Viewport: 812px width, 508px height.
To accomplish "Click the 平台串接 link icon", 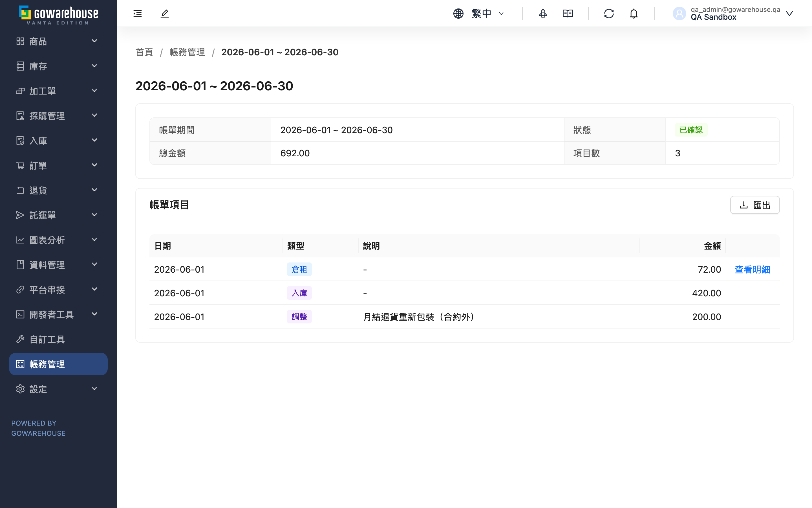I will click(x=20, y=290).
